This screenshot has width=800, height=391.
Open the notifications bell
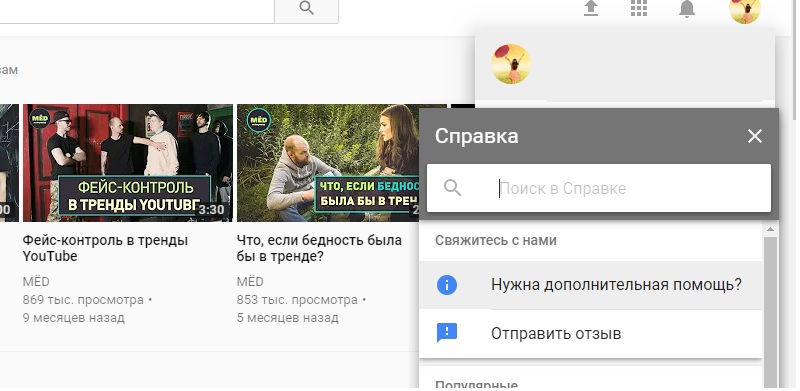pyautogui.click(x=687, y=8)
